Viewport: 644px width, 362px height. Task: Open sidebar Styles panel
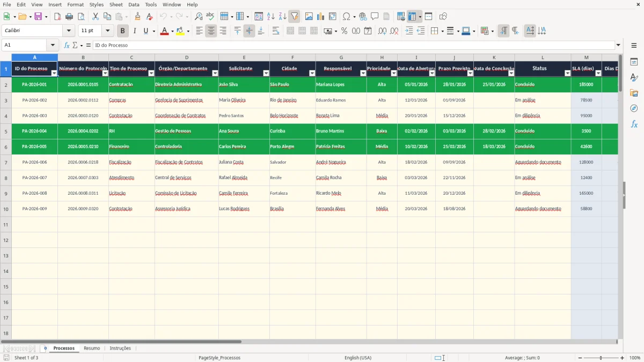click(634, 78)
